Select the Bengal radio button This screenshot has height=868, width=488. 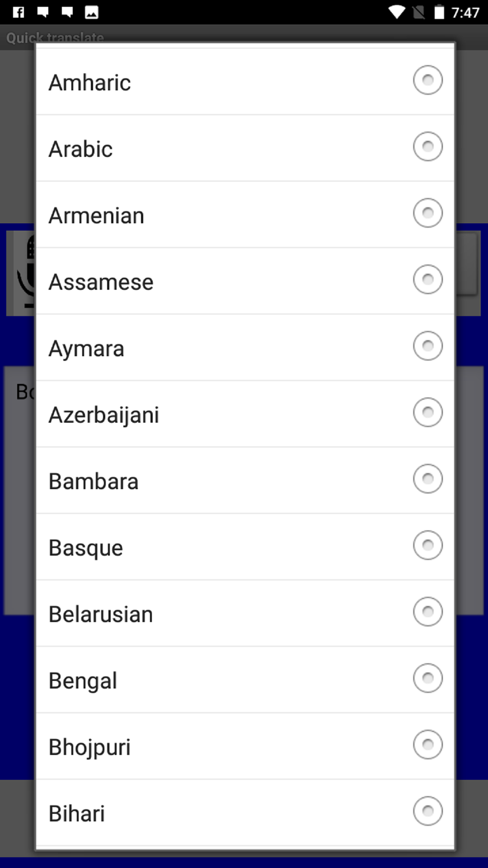pos(427,678)
